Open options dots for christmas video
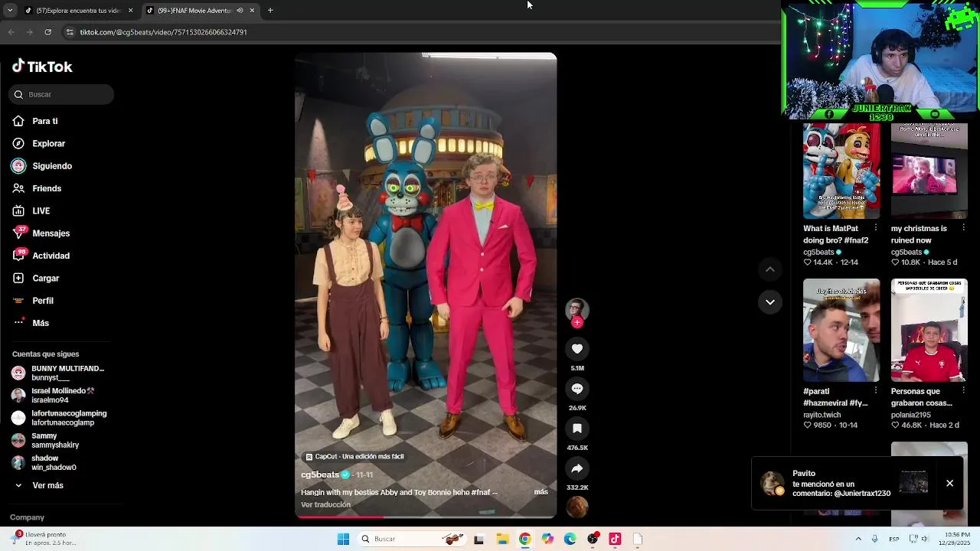The image size is (980, 551). coord(963,228)
